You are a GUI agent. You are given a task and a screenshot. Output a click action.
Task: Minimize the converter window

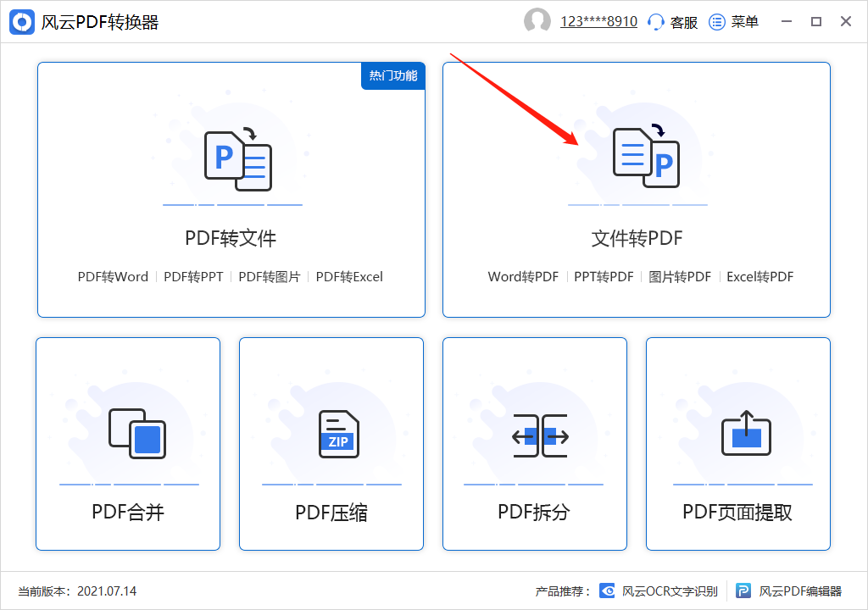click(x=787, y=21)
